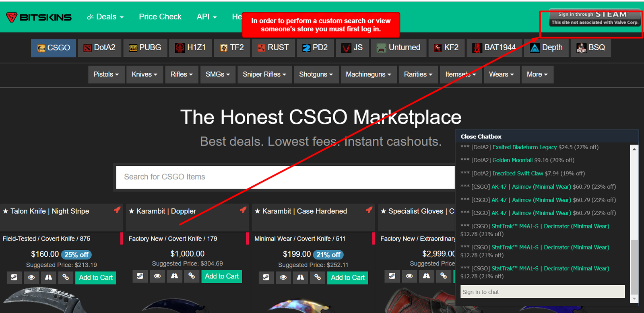
Task: Click road icon on Karambit Doppler card
Action: click(x=175, y=276)
